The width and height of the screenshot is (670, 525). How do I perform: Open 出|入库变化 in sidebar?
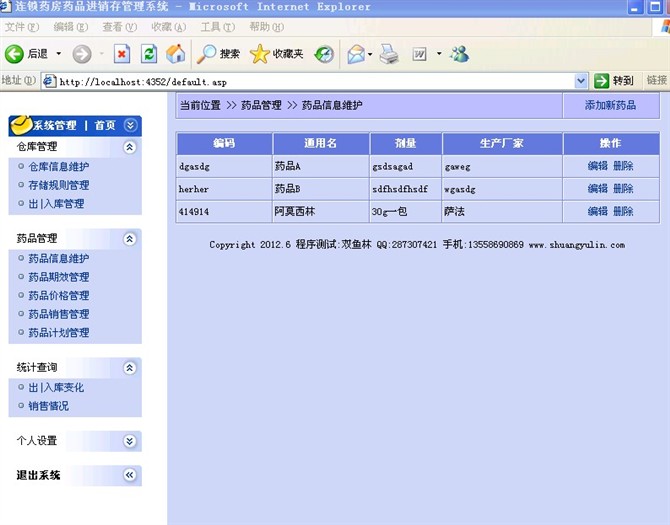point(56,387)
